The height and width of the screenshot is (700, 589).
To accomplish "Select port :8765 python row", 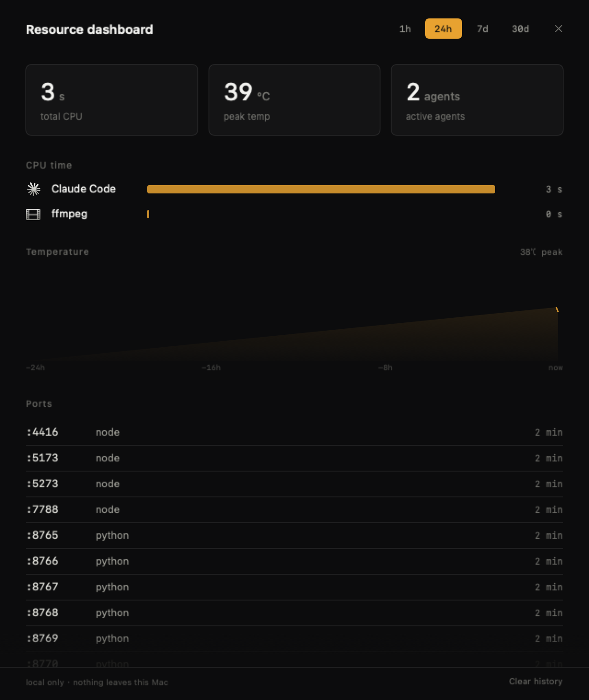I will (x=294, y=536).
